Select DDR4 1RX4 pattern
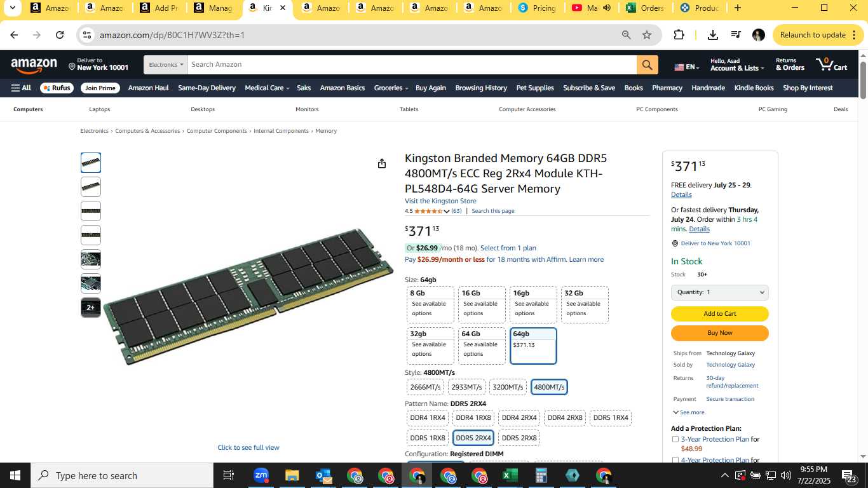This screenshot has width=868, height=488. pos(428,417)
